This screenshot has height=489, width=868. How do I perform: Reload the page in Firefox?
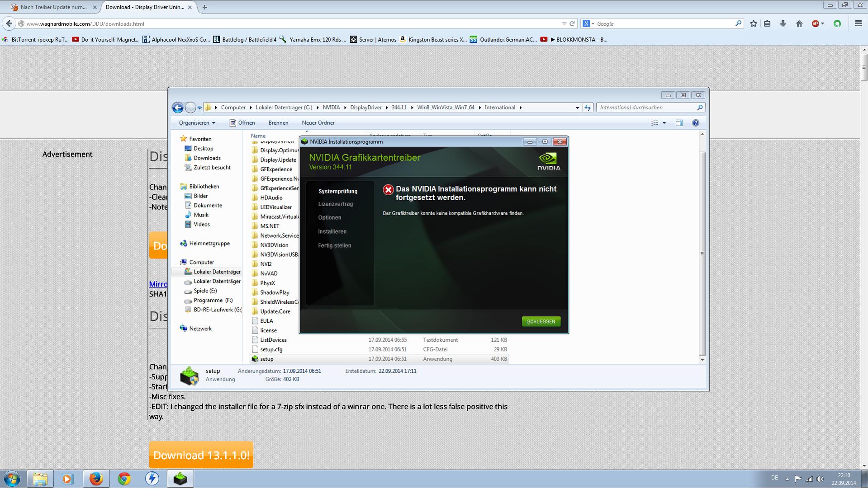click(x=572, y=24)
